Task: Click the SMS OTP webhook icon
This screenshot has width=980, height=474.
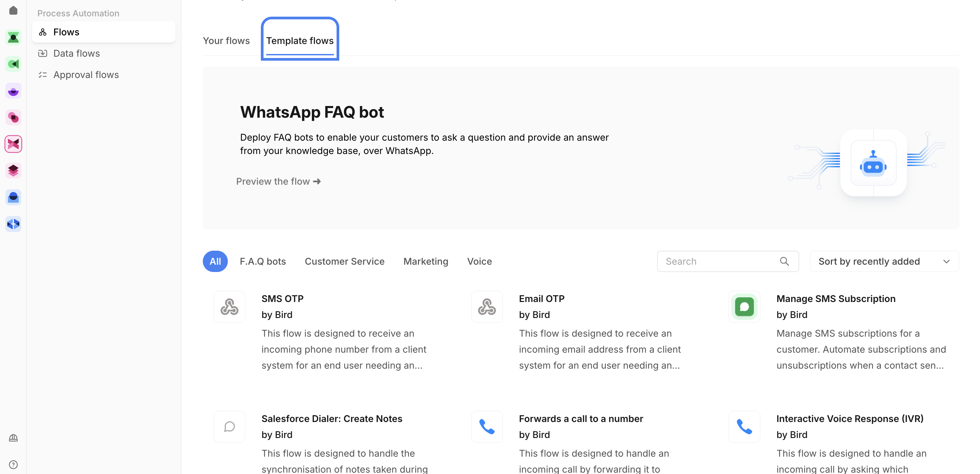Action: click(229, 307)
